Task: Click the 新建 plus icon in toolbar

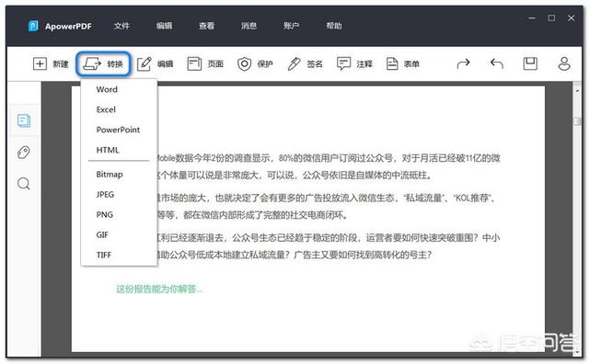Action: coord(40,63)
